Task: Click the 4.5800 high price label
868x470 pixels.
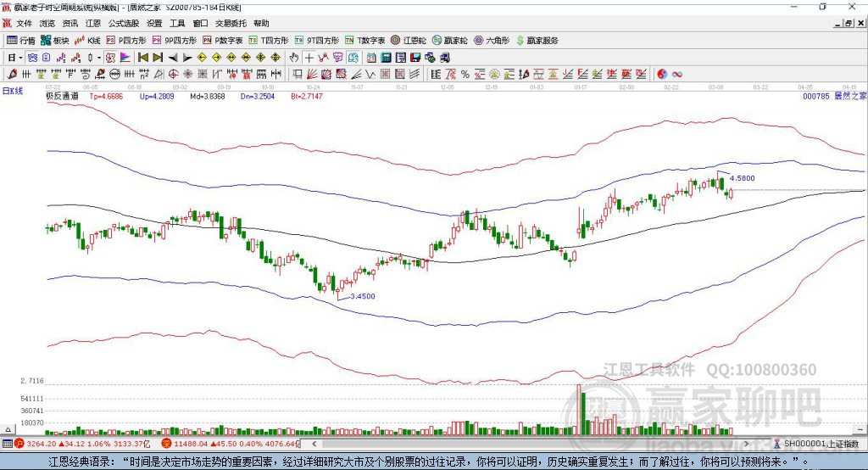Action: click(742, 178)
